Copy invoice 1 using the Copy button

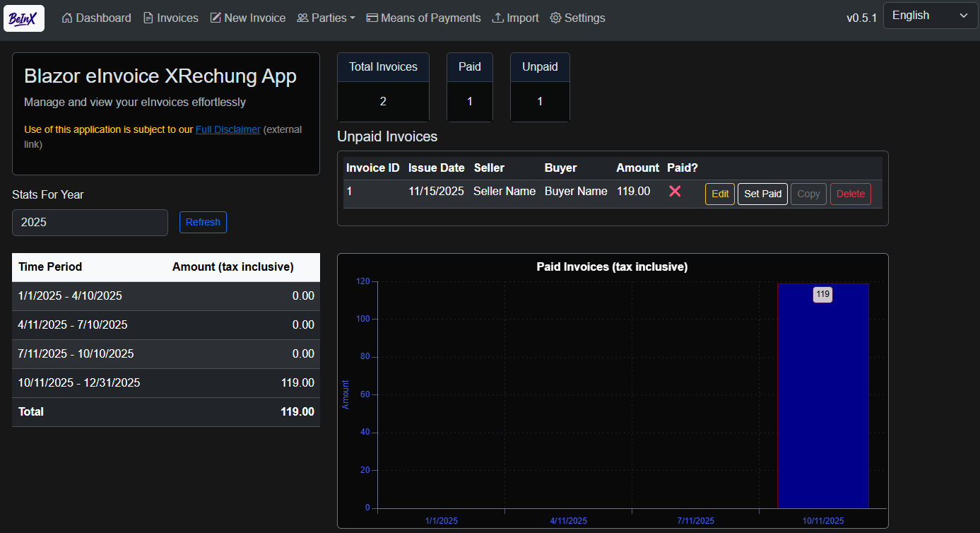[808, 194]
